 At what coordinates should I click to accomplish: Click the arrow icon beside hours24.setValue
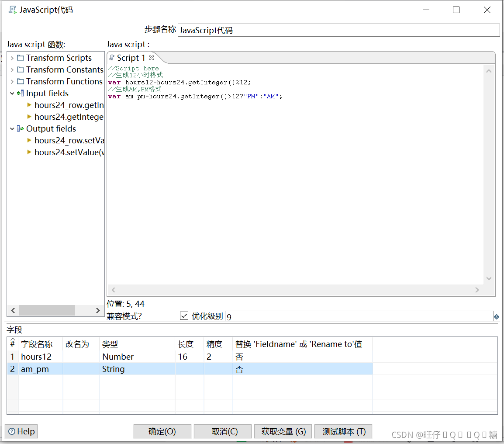pos(29,152)
